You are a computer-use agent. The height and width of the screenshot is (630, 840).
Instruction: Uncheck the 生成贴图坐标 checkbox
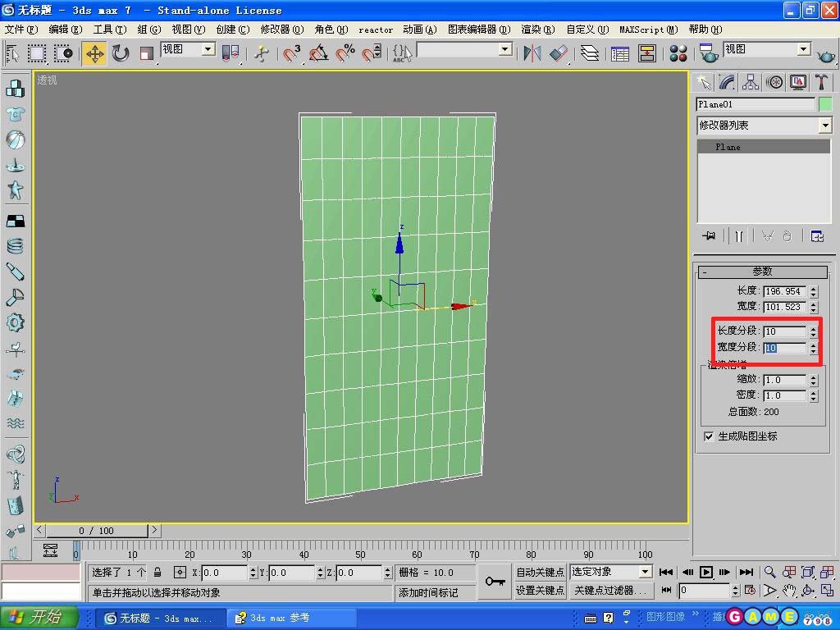(709, 436)
